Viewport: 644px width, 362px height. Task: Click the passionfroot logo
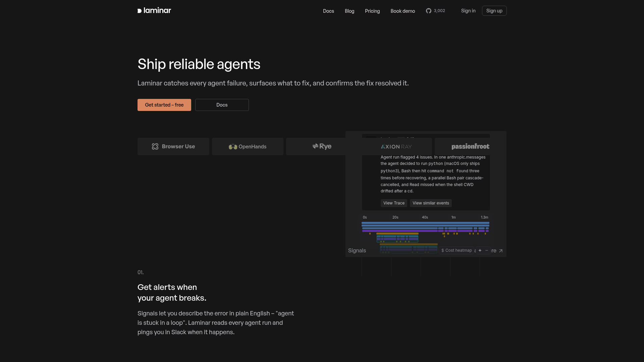pyautogui.click(x=470, y=146)
